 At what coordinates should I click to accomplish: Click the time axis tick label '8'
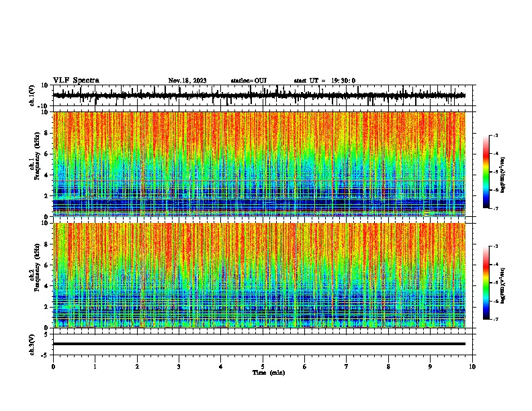click(388, 367)
